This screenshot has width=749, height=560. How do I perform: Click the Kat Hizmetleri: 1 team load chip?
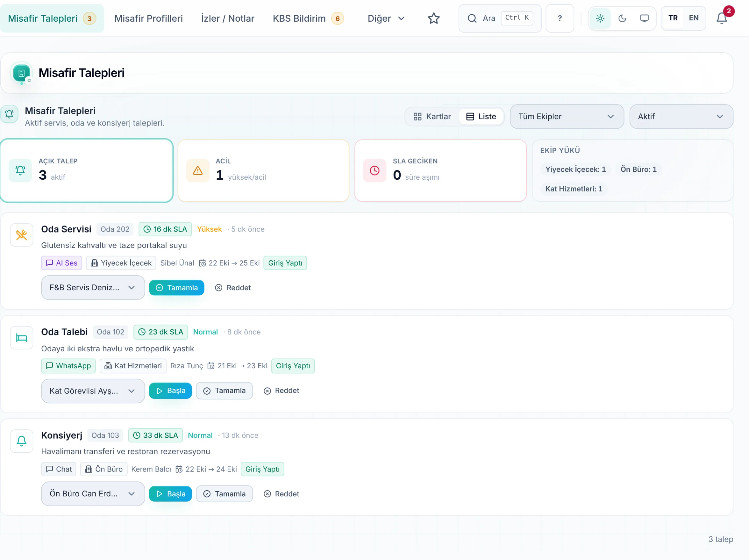click(x=574, y=189)
